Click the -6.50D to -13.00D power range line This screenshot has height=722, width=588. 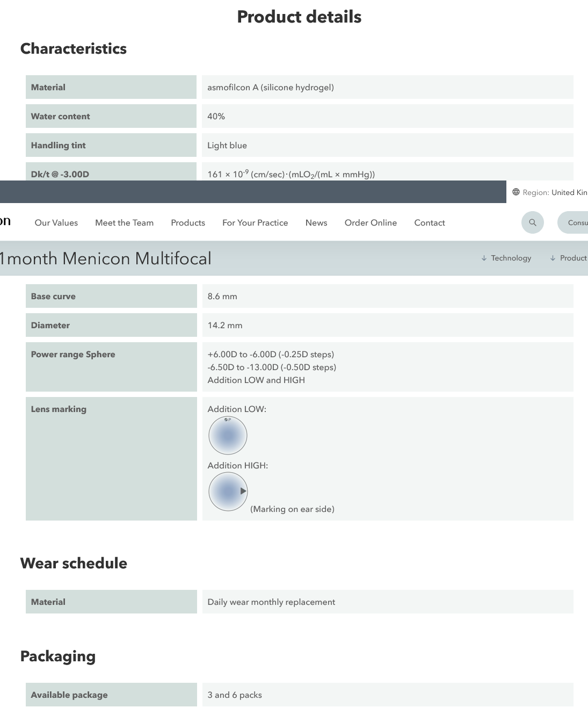272,367
